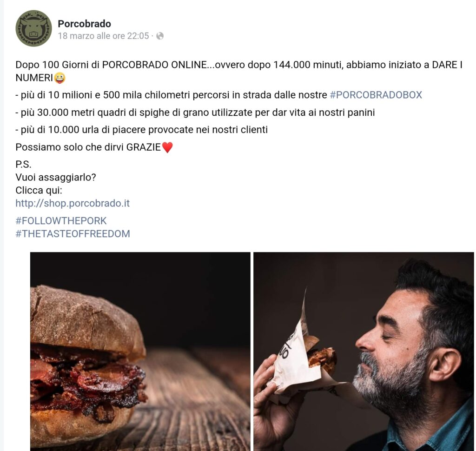476x451 pixels.
Task: Click the zany face emoji after NUMERI
Action: click(x=60, y=78)
